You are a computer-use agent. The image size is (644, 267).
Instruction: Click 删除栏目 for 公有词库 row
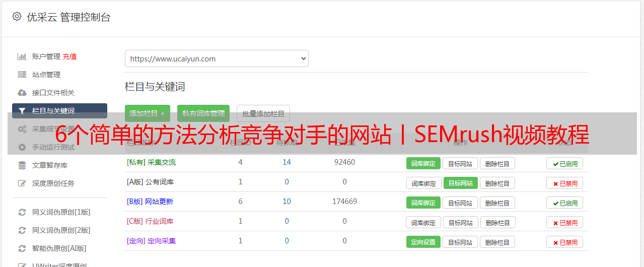497,183
